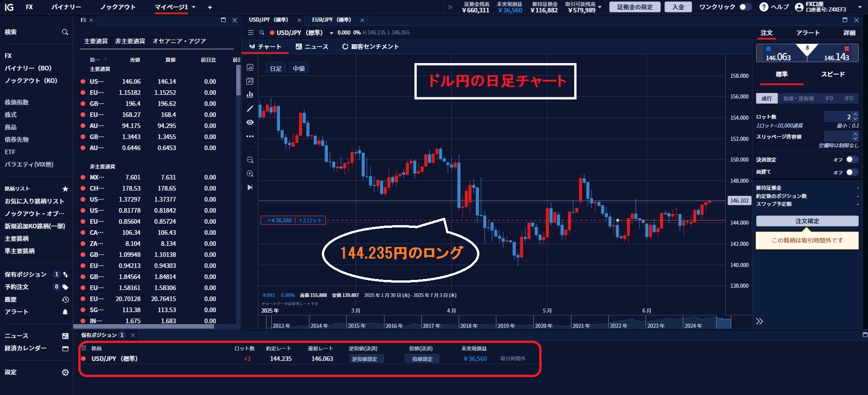Image resolution: width=868 pixels, height=395 pixels.
Task: Open the chart hamburger menu icon
Action: [250, 33]
